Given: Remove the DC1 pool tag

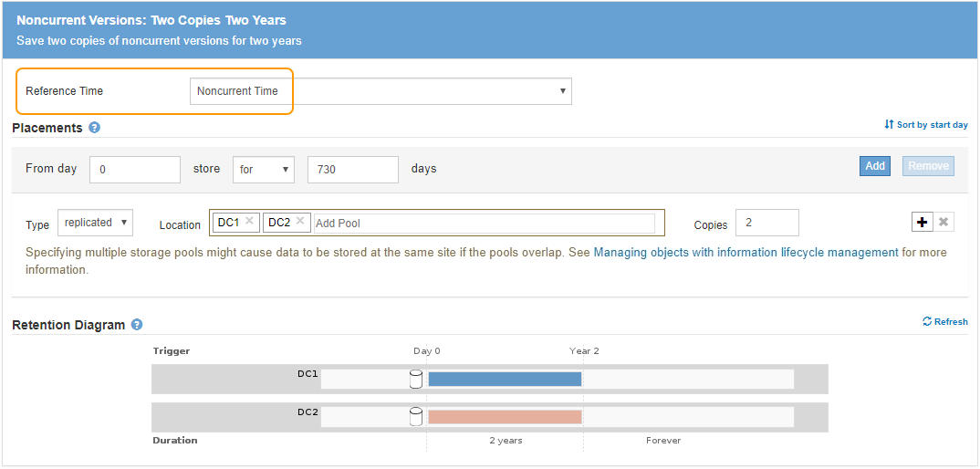Looking at the screenshot, I should tap(249, 222).
